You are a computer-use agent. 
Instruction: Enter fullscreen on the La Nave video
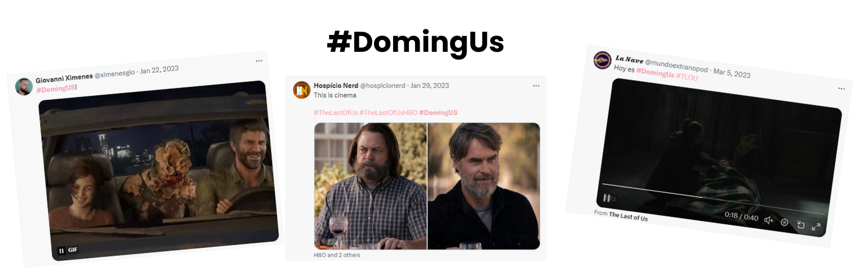816,227
